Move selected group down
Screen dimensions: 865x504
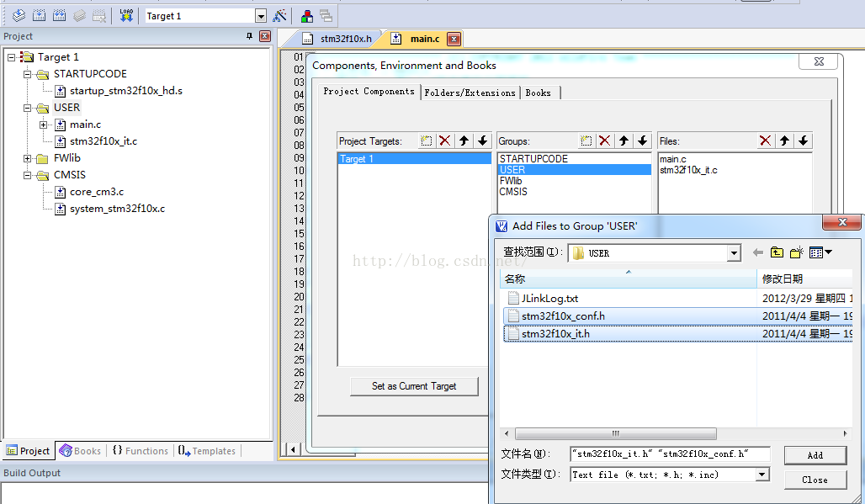(643, 141)
